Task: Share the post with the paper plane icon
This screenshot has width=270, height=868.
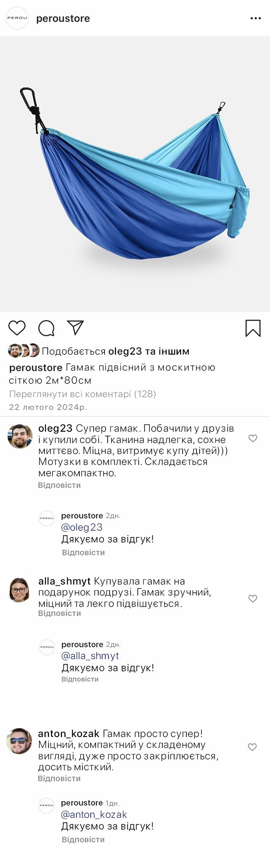Action: coord(76,328)
